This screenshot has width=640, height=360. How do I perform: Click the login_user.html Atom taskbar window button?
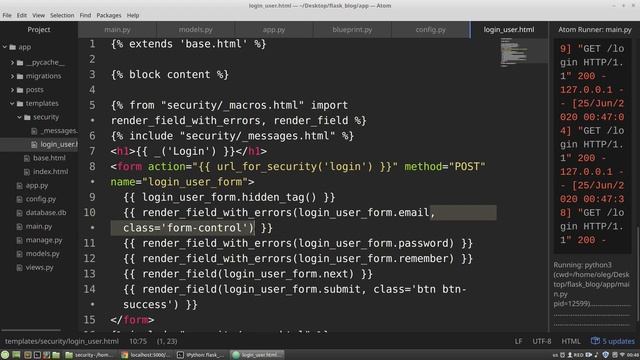click(257, 355)
